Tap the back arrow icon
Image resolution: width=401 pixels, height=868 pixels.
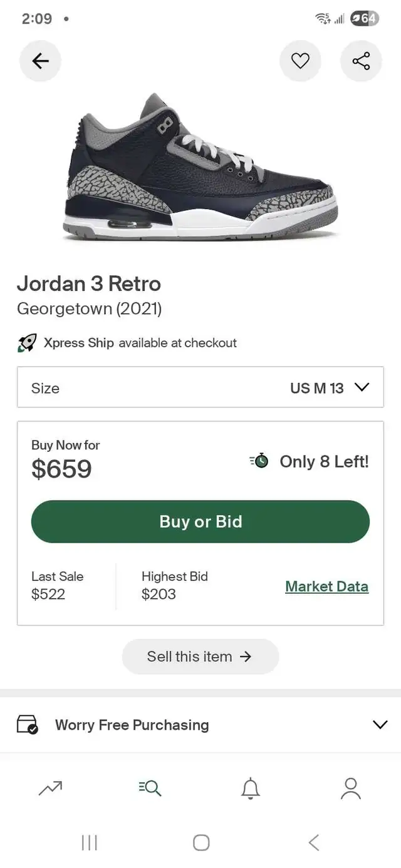40,61
